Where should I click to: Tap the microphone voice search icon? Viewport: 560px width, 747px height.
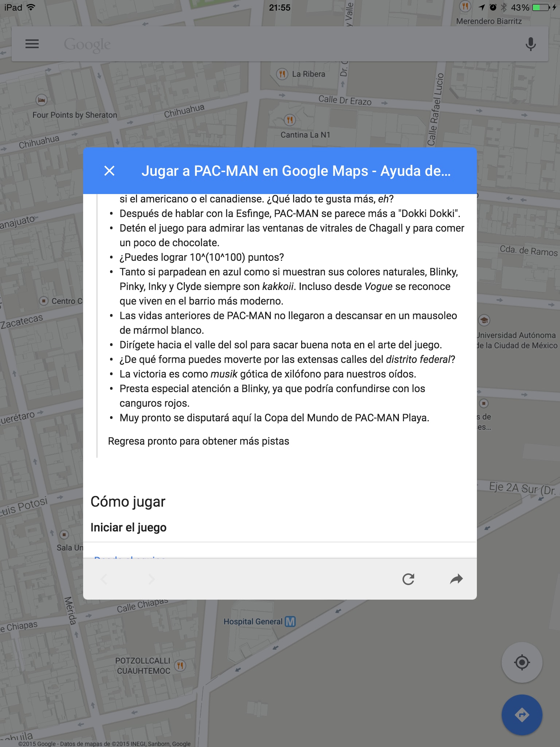coord(530,44)
